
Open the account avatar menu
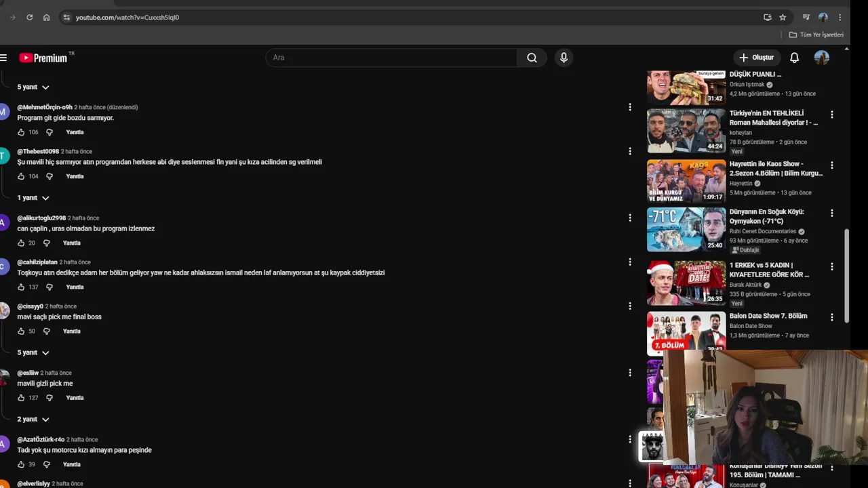tap(822, 58)
